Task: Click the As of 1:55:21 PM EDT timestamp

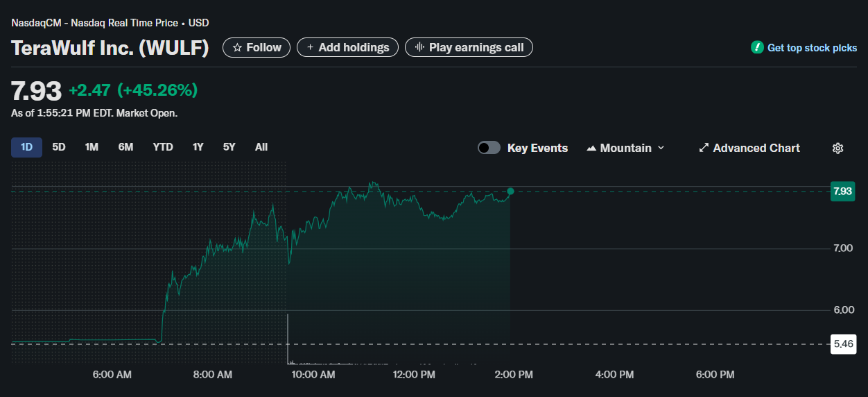Action: (94, 113)
